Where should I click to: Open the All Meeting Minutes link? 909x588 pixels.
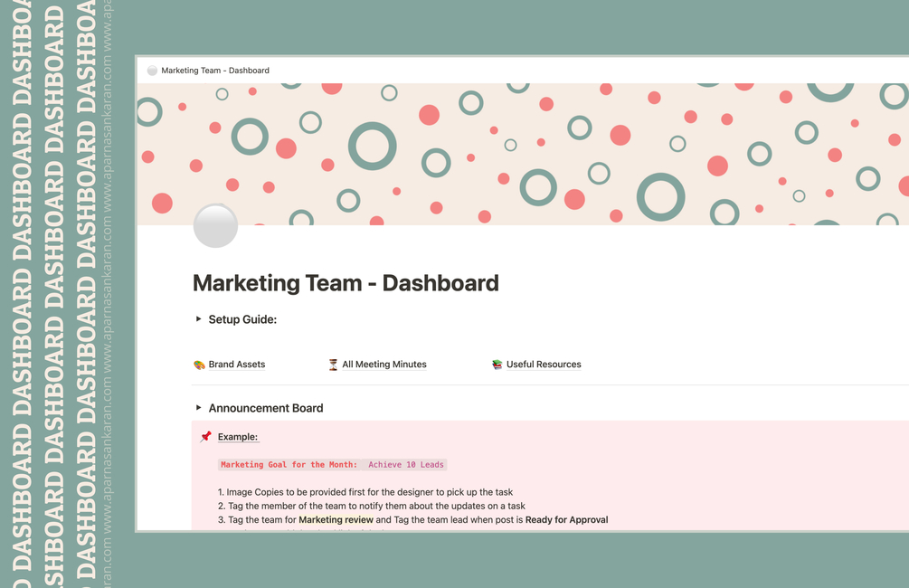[x=384, y=365]
